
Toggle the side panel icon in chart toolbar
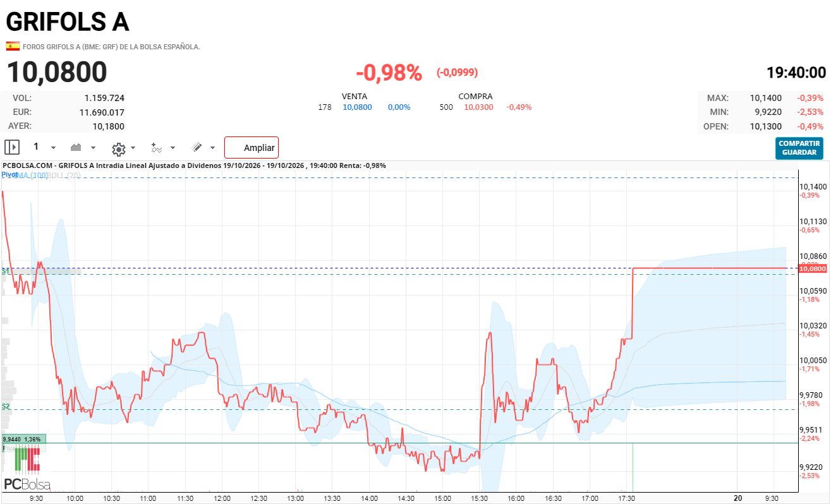click(x=12, y=147)
